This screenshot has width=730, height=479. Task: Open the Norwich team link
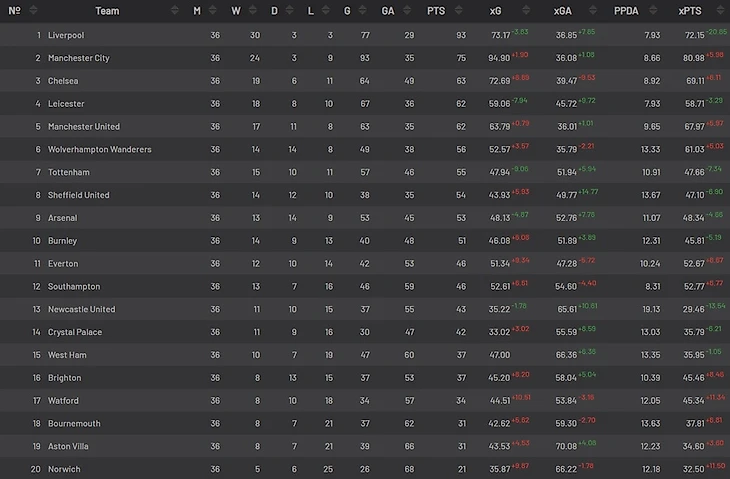pos(64,469)
